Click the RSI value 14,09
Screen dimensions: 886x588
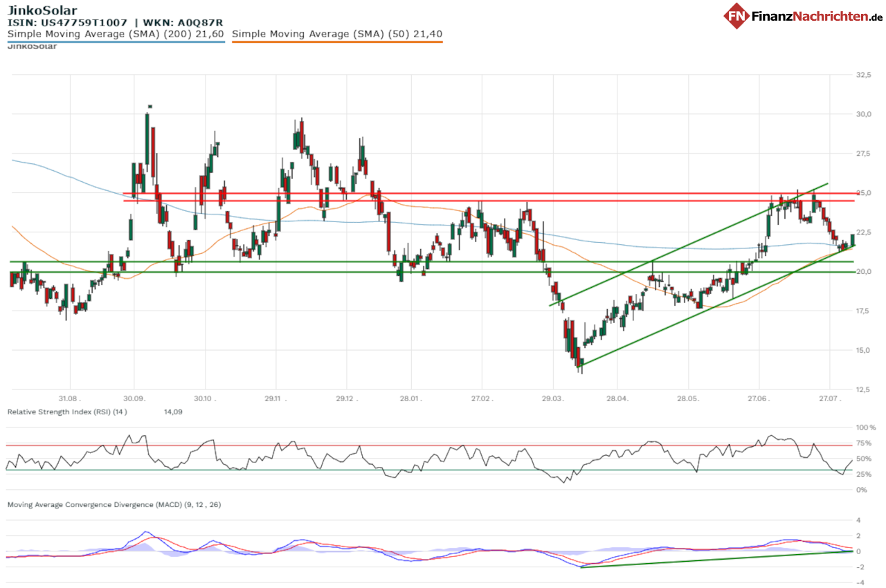pyautogui.click(x=173, y=412)
